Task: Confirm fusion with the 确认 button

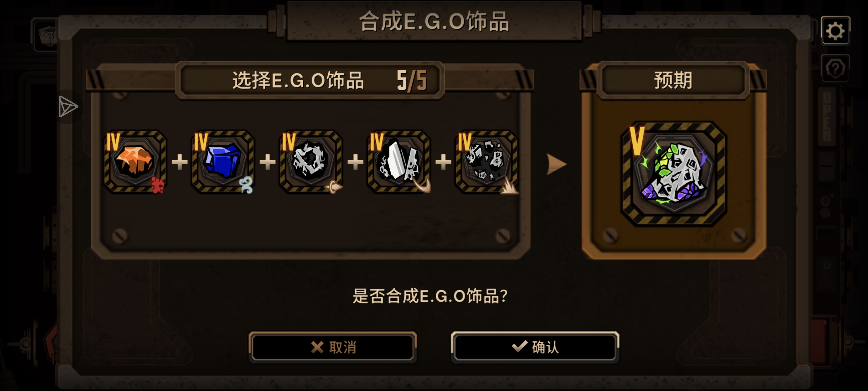Action: (x=535, y=347)
